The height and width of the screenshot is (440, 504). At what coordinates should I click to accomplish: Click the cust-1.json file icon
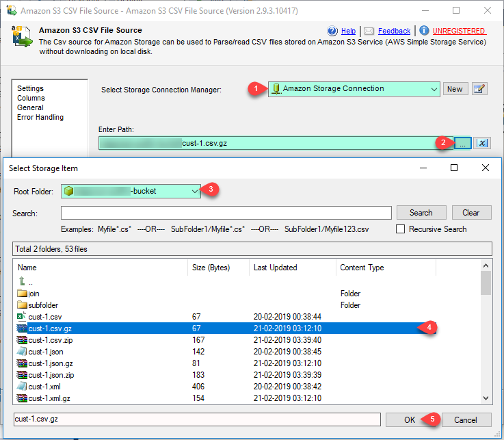[x=22, y=352]
